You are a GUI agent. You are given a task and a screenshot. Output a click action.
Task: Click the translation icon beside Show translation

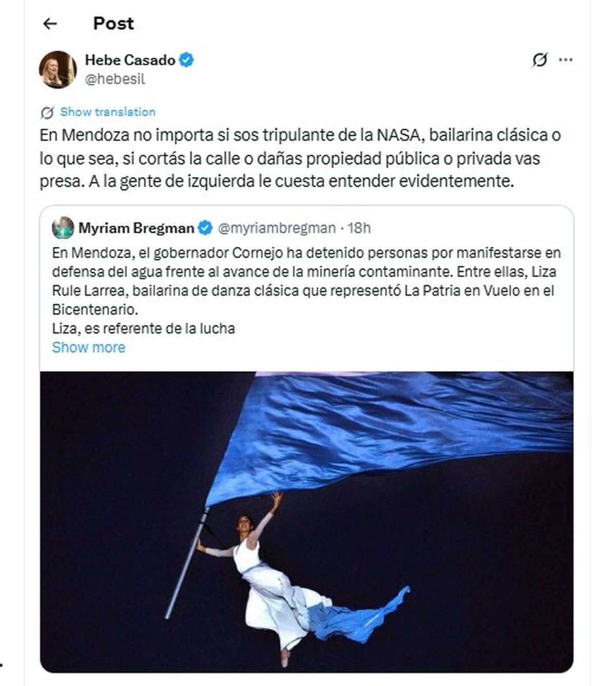click(x=47, y=112)
